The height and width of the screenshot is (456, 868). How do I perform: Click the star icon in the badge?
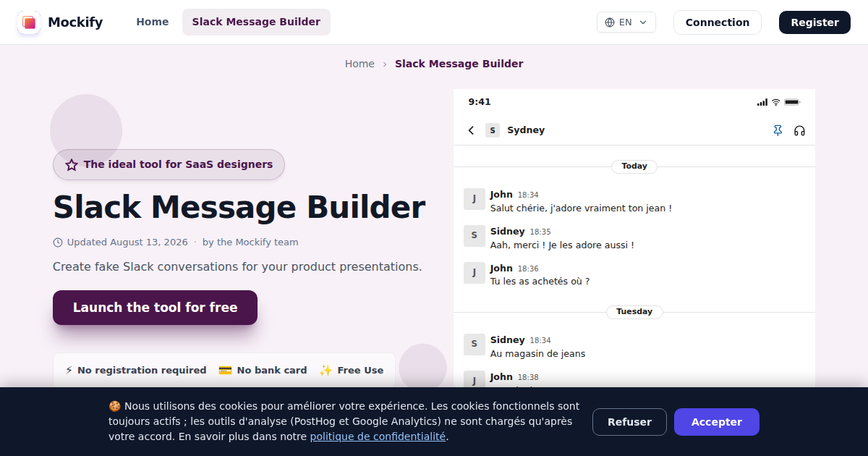tap(72, 165)
